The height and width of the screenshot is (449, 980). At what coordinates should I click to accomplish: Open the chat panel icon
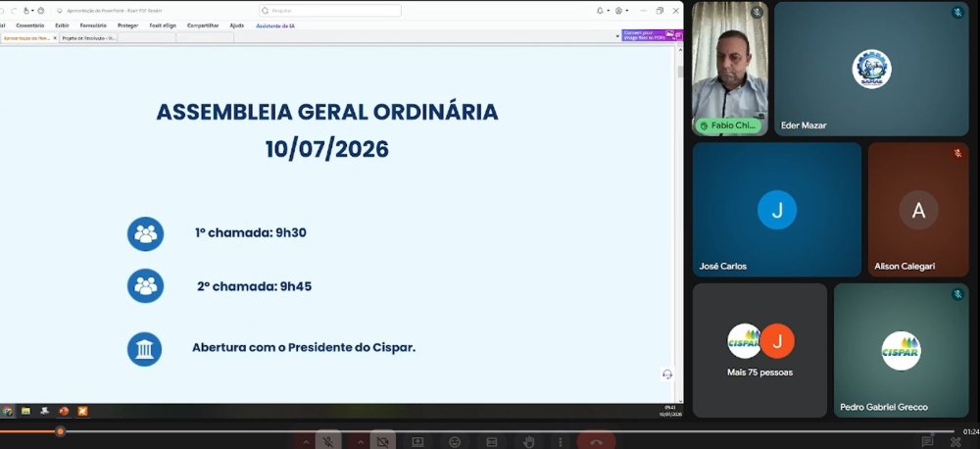[x=927, y=442]
